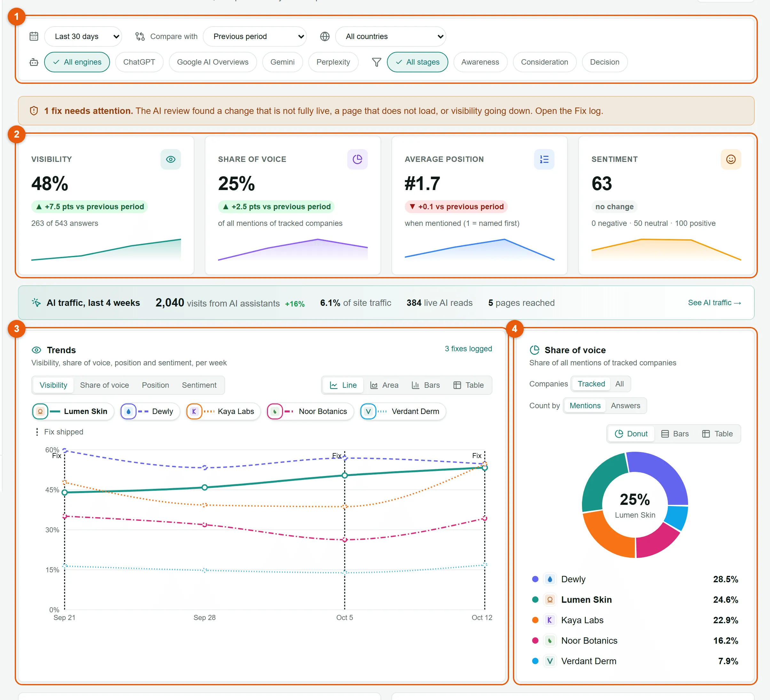770x700 pixels.
Task: Open the Previous period dropdown
Action: pos(255,36)
